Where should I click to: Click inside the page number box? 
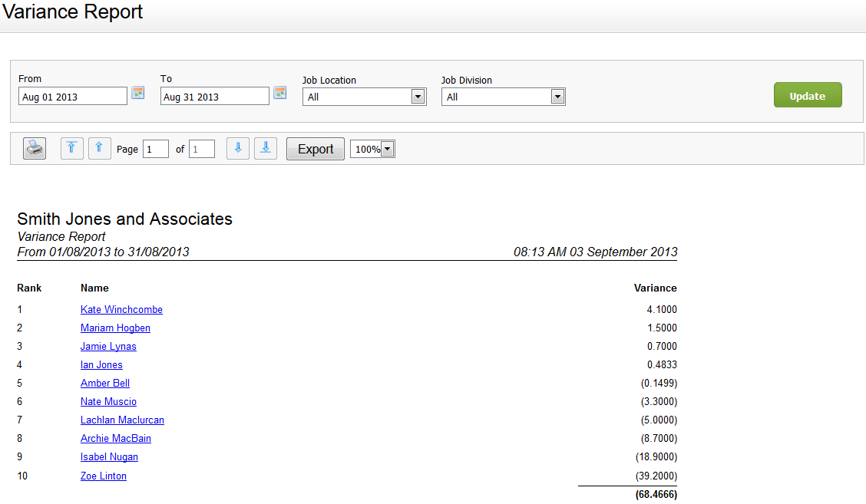(156, 148)
